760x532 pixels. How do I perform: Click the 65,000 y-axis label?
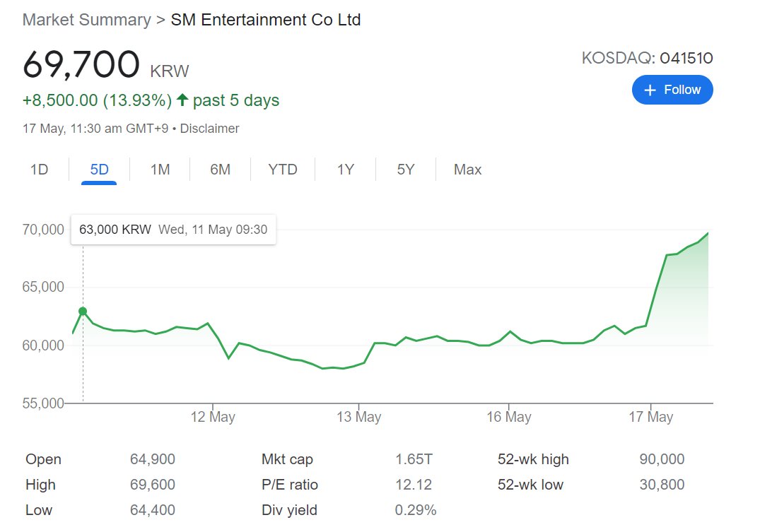point(43,287)
